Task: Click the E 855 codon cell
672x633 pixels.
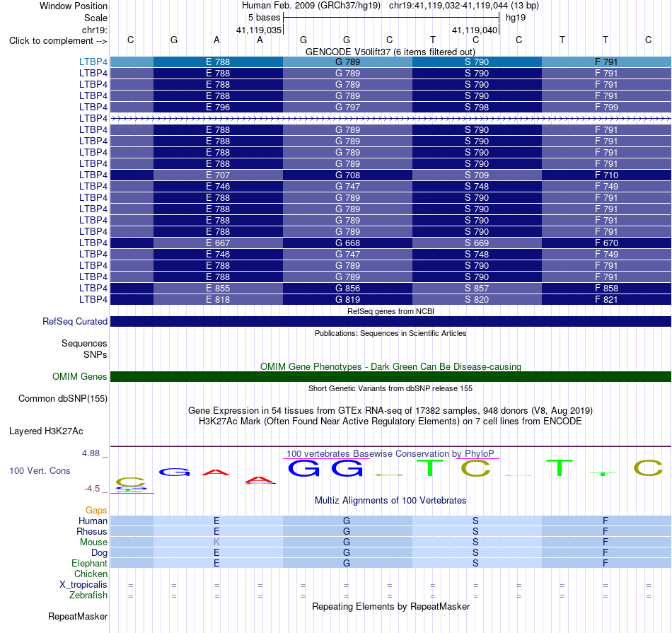Action: coord(218,288)
